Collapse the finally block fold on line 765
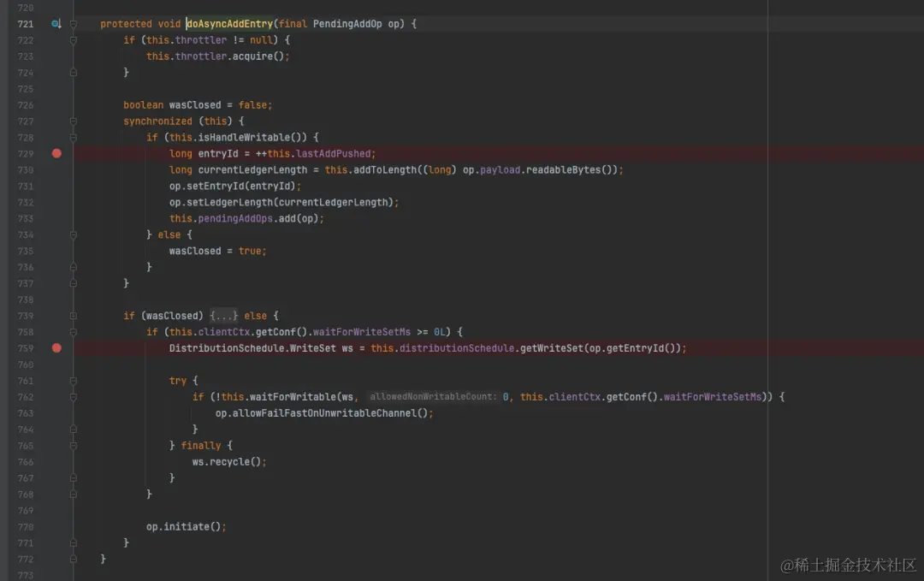924x581 pixels. [74, 446]
